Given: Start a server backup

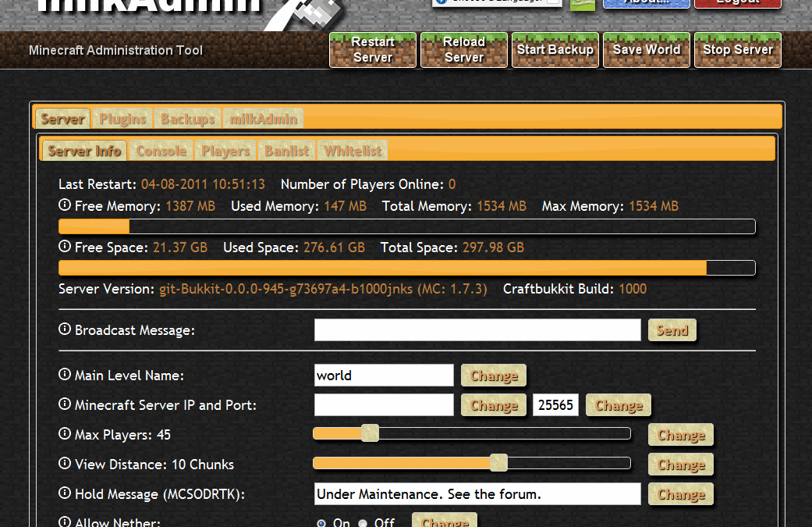Looking at the screenshot, I should pyautogui.click(x=555, y=50).
